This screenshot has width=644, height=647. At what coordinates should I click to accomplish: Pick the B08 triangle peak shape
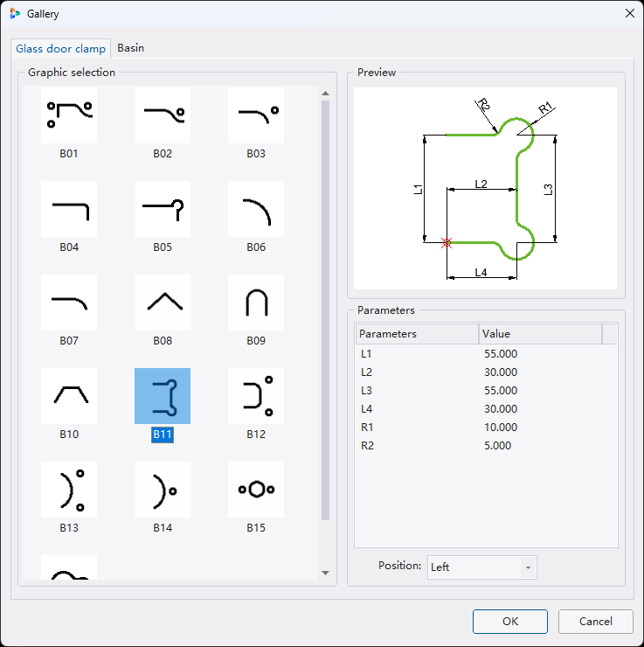(x=163, y=303)
